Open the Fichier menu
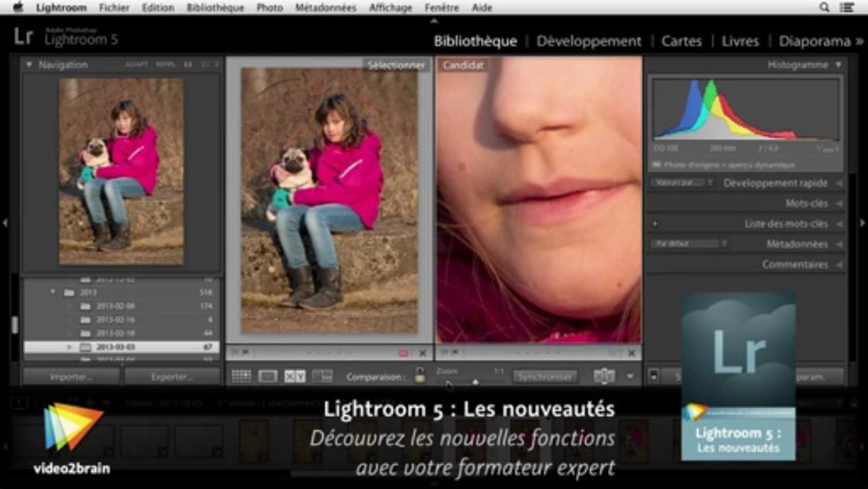Screen dimensions: 868x489 point(114,7)
